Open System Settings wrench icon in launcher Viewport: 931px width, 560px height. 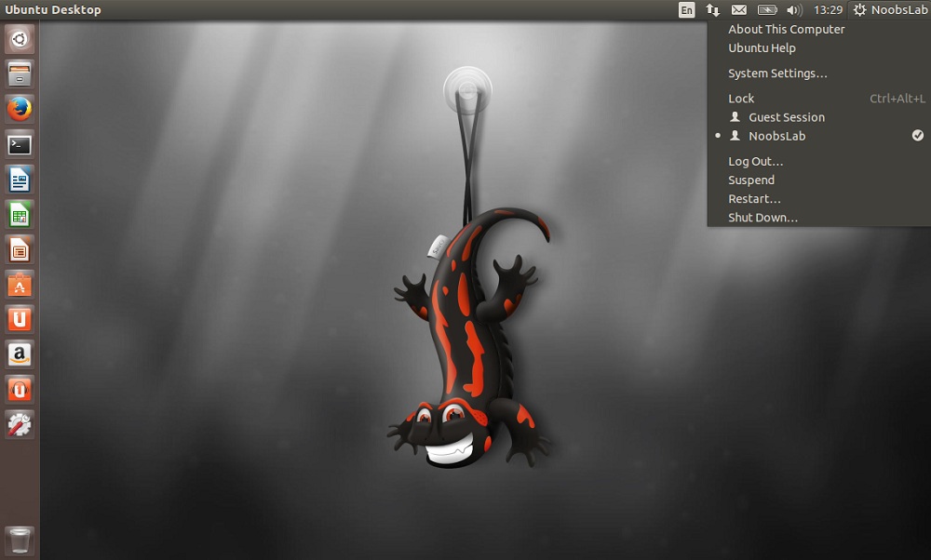[20, 425]
